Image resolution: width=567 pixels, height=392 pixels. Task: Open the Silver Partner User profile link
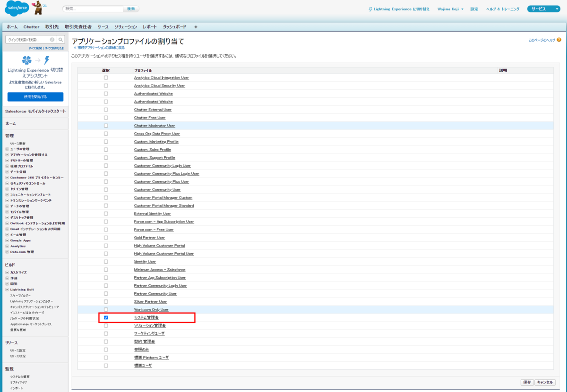click(150, 301)
